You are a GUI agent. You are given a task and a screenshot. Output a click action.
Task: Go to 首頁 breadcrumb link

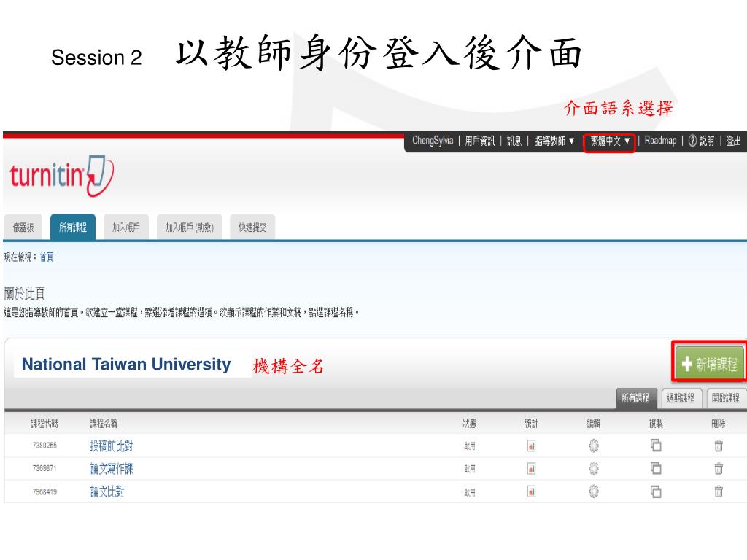click(x=47, y=257)
